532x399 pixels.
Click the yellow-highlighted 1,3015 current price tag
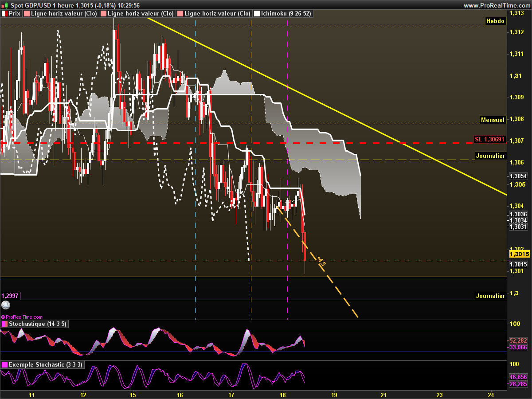pos(519,254)
